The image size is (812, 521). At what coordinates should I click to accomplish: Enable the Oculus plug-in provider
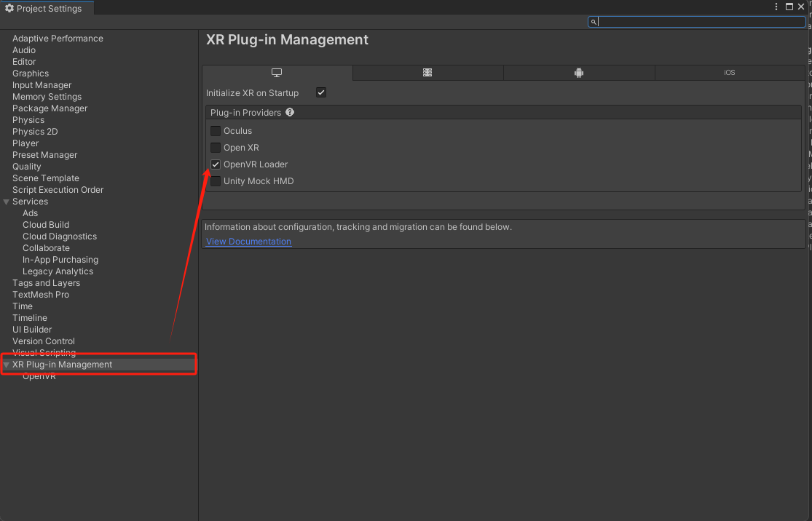(x=216, y=131)
